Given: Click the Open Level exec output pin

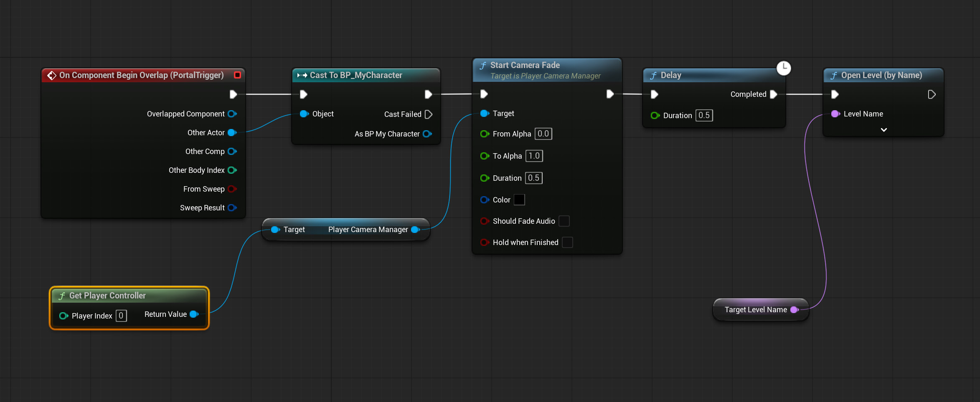Looking at the screenshot, I should coord(932,94).
